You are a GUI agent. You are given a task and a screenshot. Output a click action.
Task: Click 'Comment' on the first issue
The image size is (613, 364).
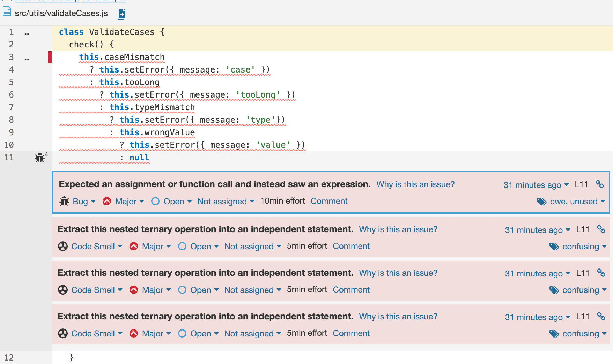tap(328, 201)
